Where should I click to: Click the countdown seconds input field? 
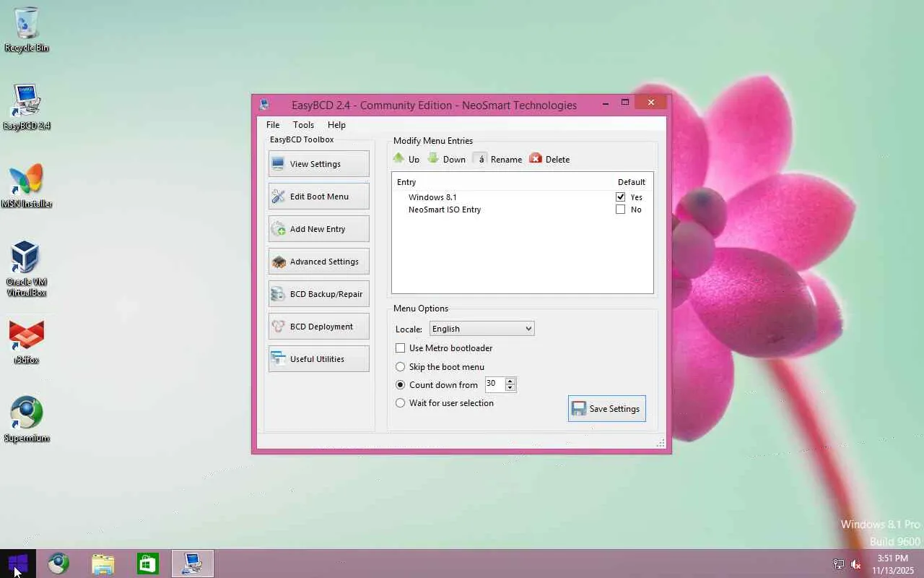[x=495, y=384]
